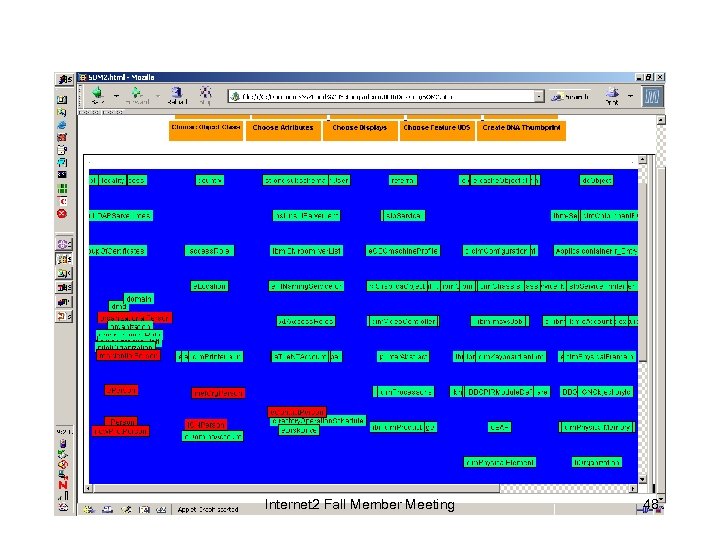Select the Choose Object Class tab
The height and width of the screenshot is (540, 720).
point(206,130)
